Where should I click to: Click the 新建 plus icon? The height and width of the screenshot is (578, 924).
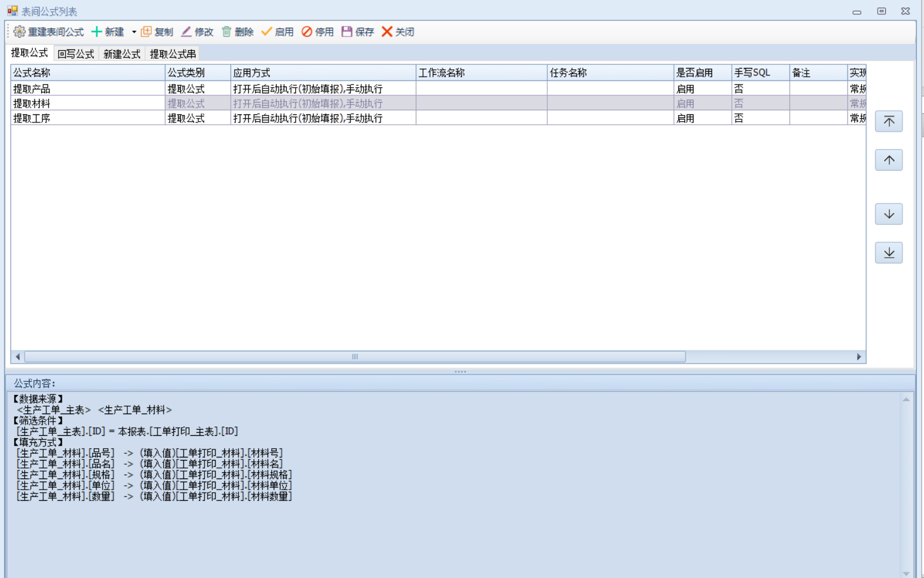pyautogui.click(x=97, y=32)
